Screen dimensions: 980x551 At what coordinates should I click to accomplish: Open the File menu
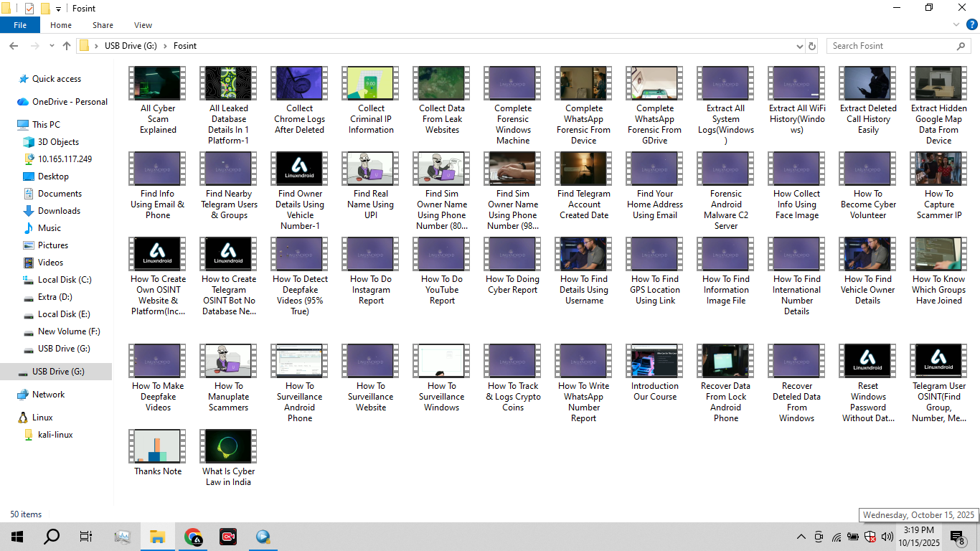(x=20, y=25)
